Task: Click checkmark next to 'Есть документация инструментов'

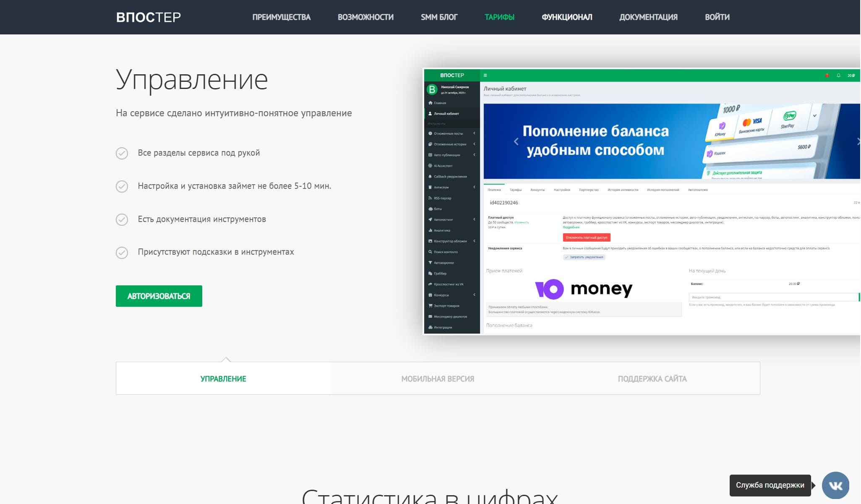Action: pos(122,219)
